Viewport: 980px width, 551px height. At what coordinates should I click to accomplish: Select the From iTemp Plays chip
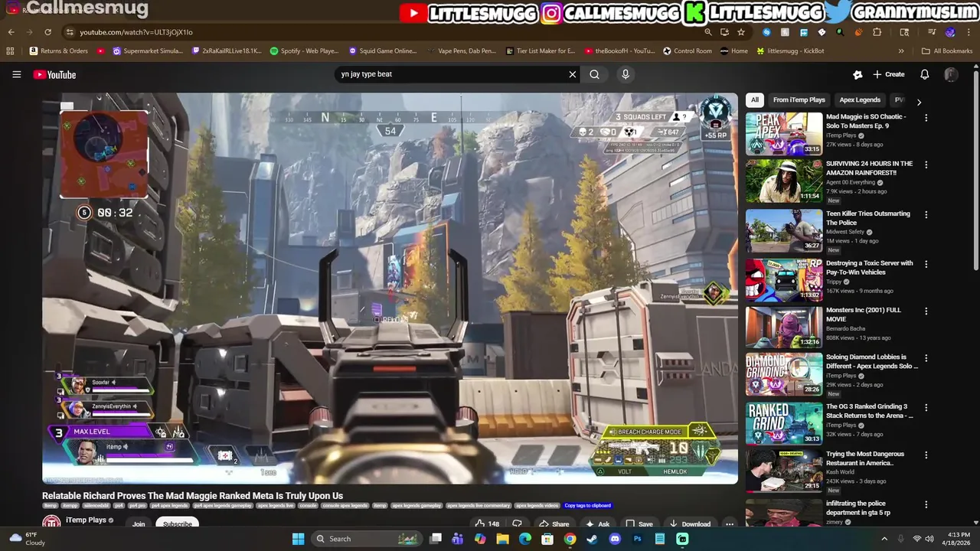[799, 99]
